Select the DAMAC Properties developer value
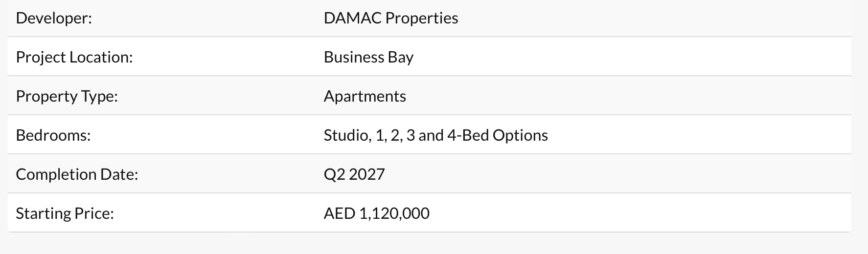The image size is (868, 254). point(390,18)
